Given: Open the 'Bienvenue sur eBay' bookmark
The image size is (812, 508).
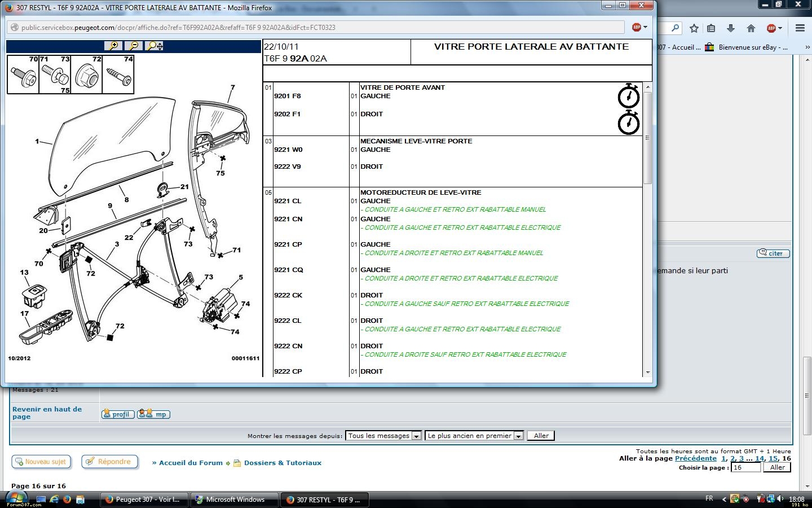Looking at the screenshot, I should point(747,47).
